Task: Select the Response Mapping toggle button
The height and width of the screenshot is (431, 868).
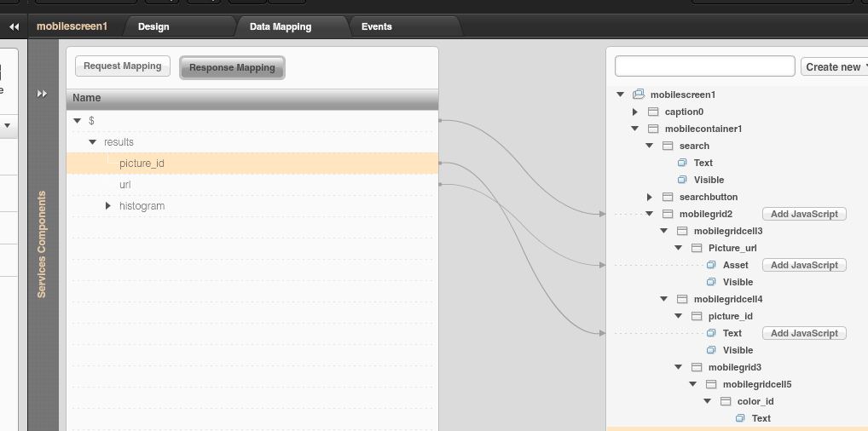Action: 232,67
